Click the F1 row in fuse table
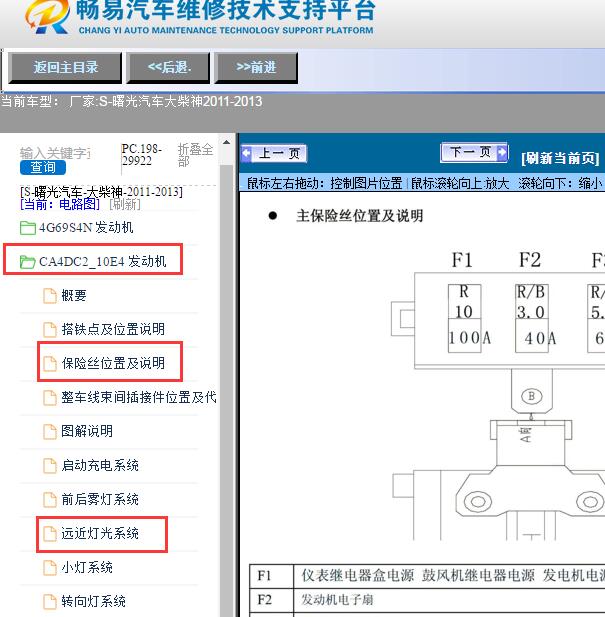This screenshot has width=605, height=617. pyautogui.click(x=427, y=576)
